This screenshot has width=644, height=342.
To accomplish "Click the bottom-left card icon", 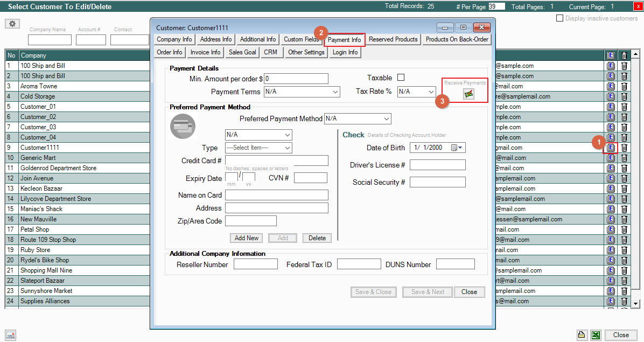I will click(x=11, y=334).
